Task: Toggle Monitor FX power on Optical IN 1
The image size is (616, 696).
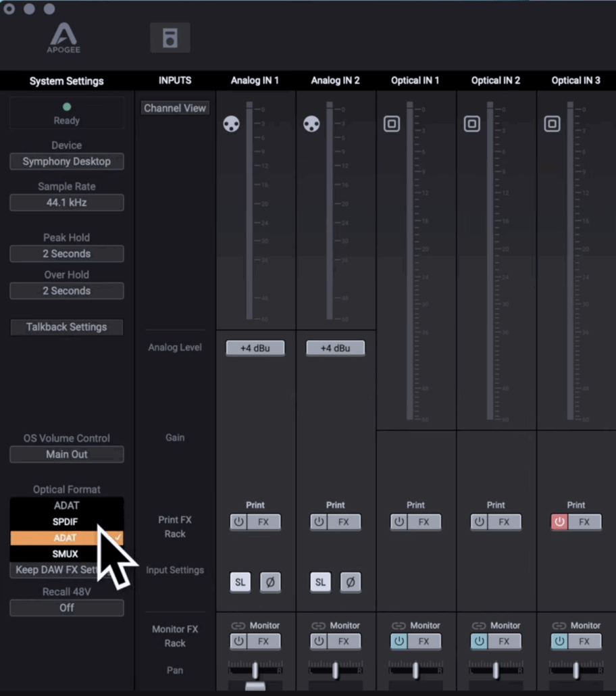Action: [x=399, y=641]
